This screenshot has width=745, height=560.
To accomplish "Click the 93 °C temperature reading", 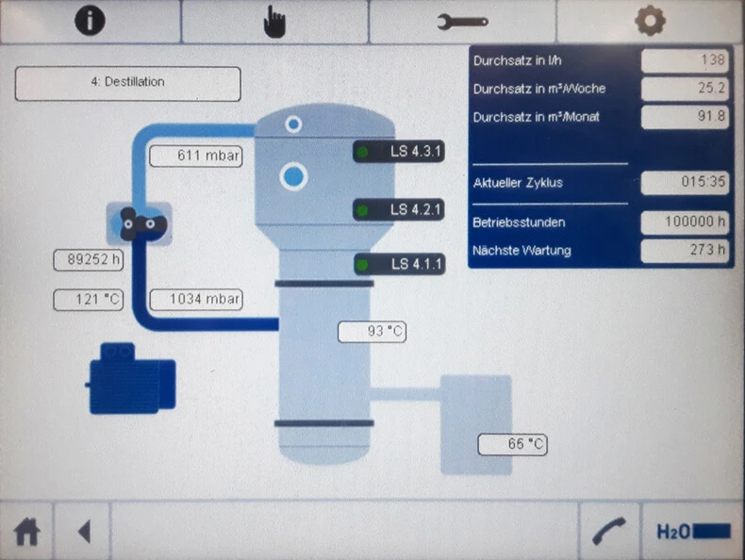I will 372,332.
